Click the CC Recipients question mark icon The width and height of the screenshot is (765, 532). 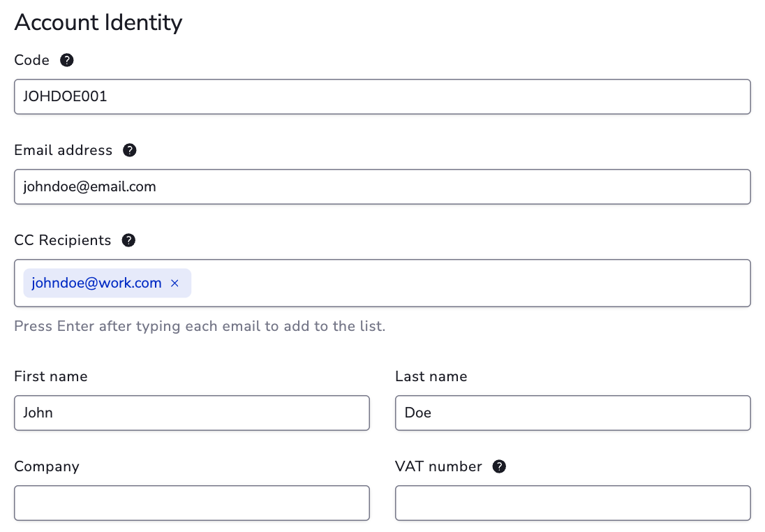[128, 240]
